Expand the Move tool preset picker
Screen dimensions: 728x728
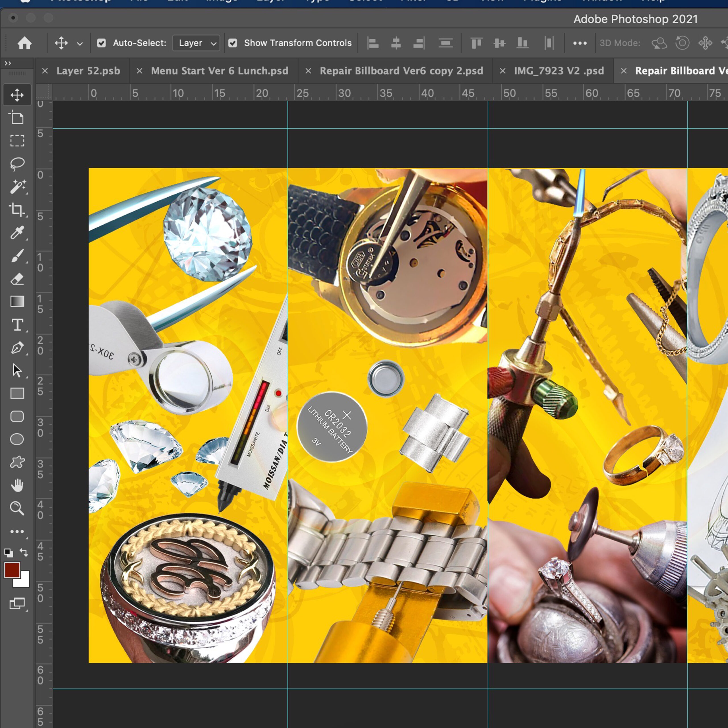80,44
